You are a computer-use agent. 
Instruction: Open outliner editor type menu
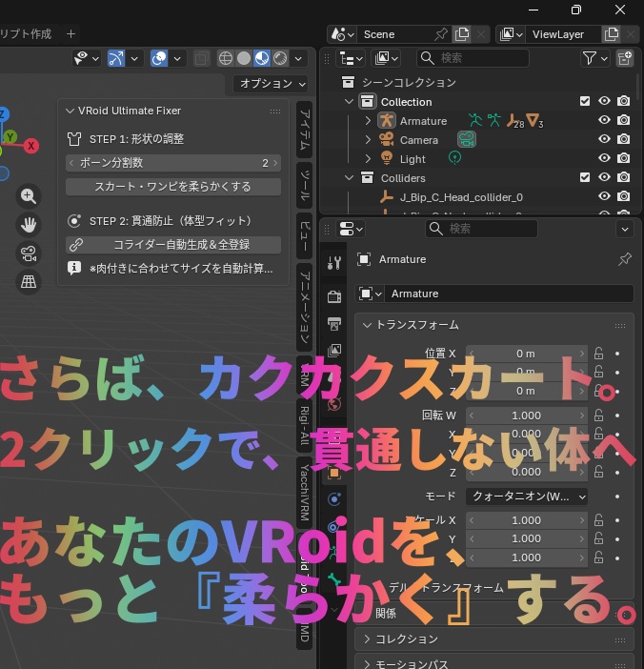click(351, 58)
